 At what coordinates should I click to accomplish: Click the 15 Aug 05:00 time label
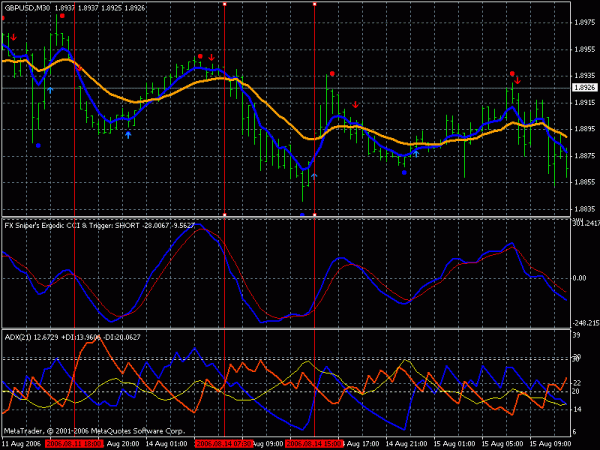point(502,444)
